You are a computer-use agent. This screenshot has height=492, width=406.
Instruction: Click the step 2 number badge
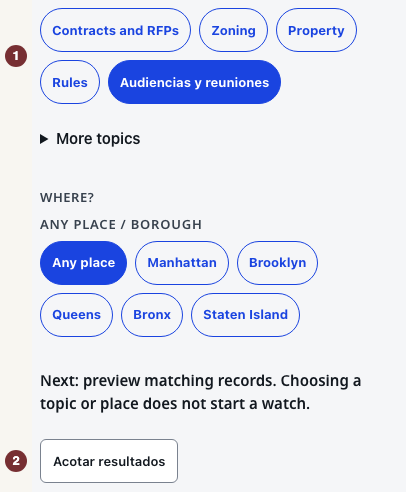(16, 461)
